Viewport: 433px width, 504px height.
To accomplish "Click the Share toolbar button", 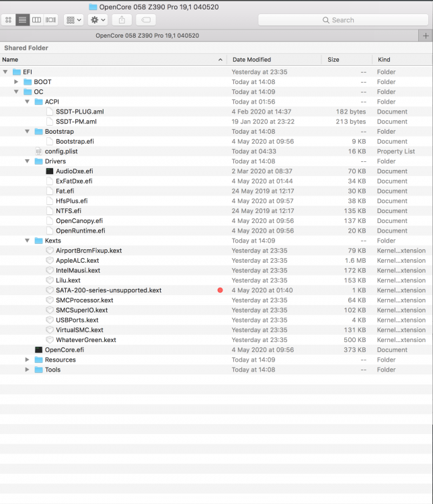I will click(x=122, y=20).
